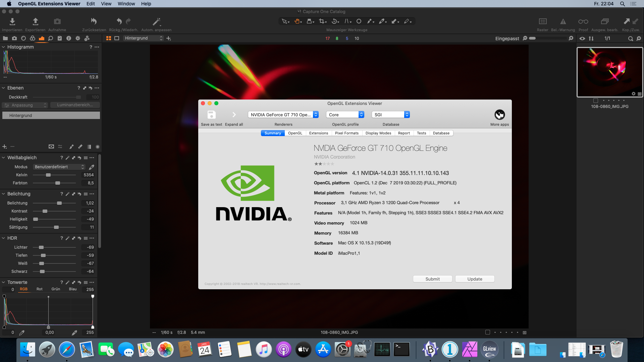
Task: Click the Update button
Action: coord(475,279)
